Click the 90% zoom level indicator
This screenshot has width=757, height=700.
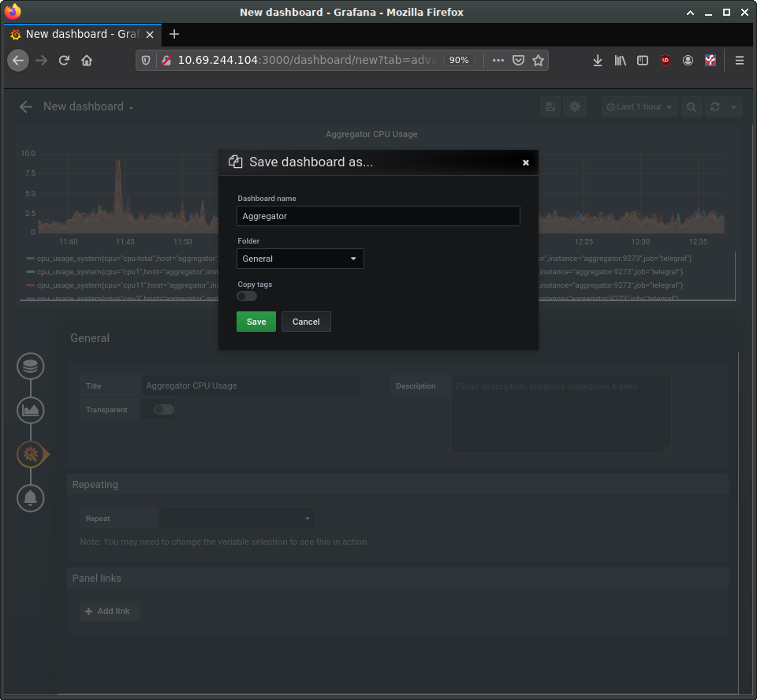point(459,60)
